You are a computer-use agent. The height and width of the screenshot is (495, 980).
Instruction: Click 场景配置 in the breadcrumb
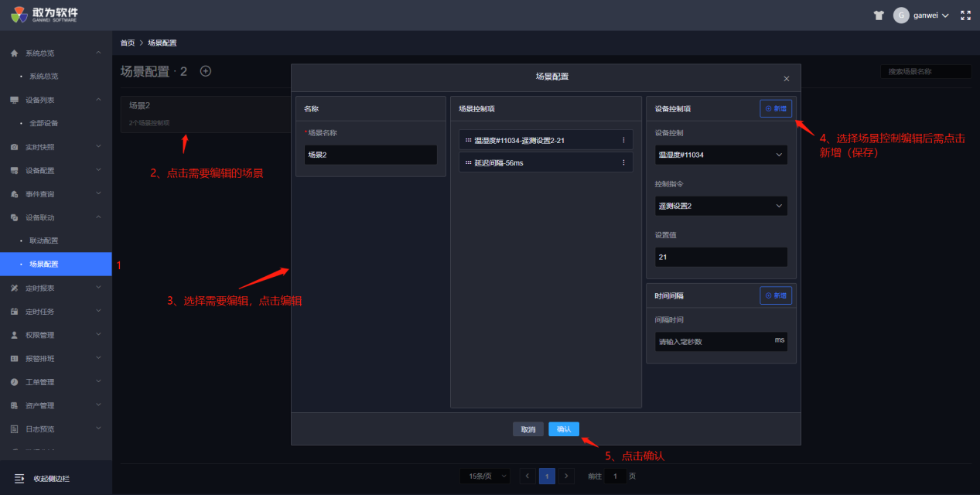(x=162, y=43)
